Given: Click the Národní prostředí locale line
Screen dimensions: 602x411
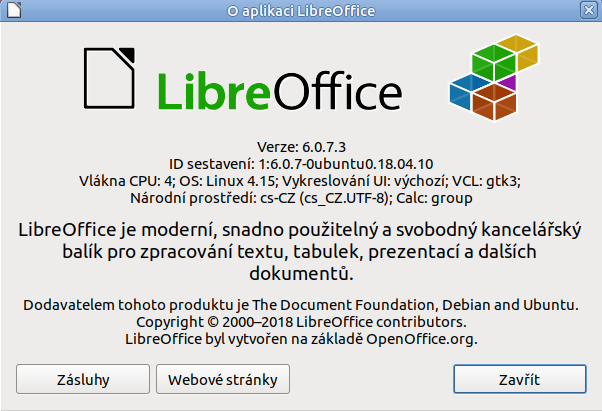Looking at the screenshot, I should (300, 199).
